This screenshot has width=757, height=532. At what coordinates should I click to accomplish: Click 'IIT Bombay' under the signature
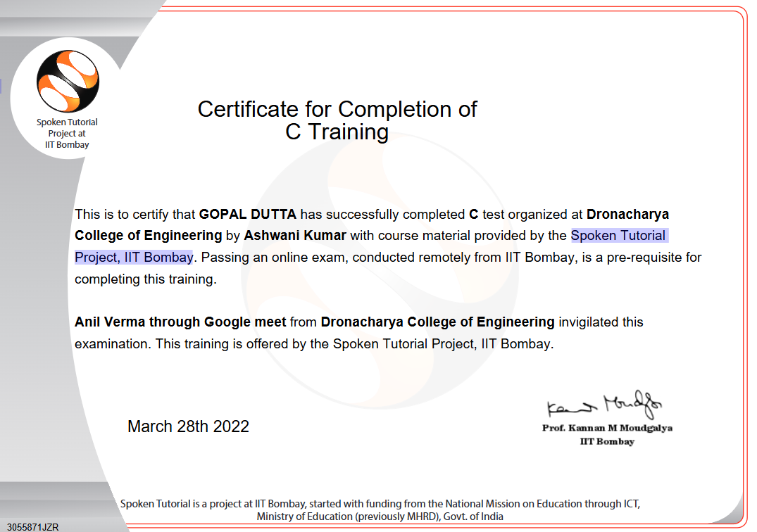coord(607,441)
